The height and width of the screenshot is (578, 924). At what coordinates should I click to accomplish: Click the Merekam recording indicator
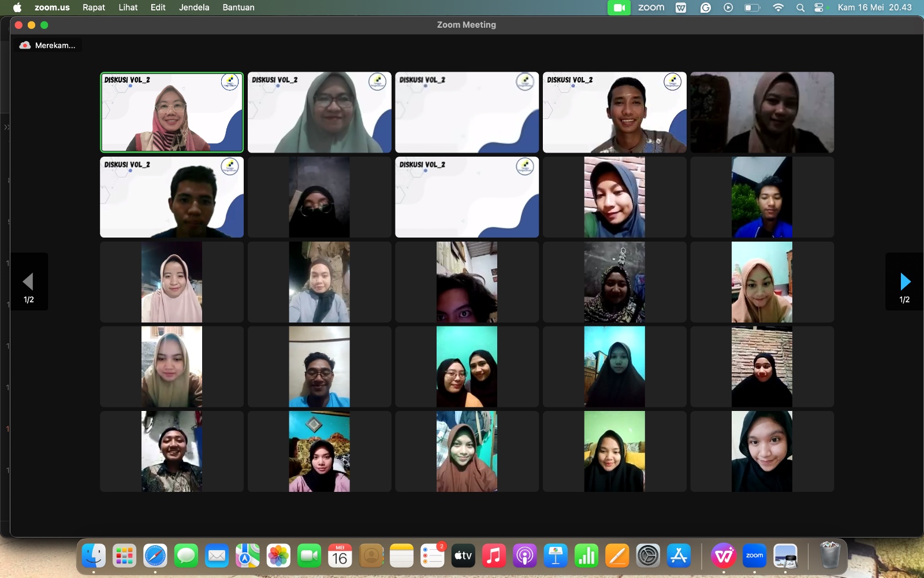(49, 46)
